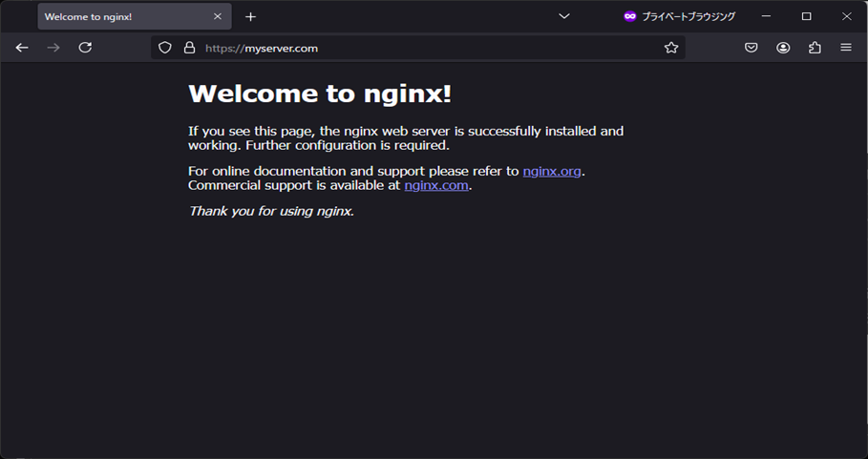Follow the nginx.org link
This screenshot has height=459, width=868.
(x=552, y=172)
